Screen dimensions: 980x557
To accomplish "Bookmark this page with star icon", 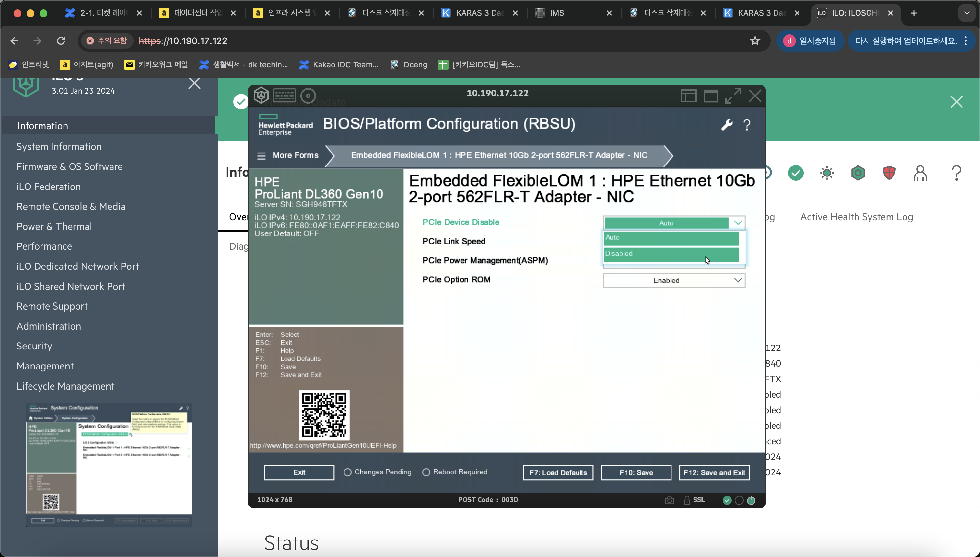I will coord(755,40).
